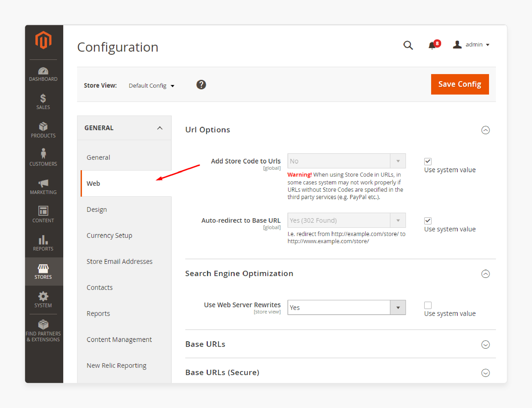Click the Magento logo

coord(43,40)
